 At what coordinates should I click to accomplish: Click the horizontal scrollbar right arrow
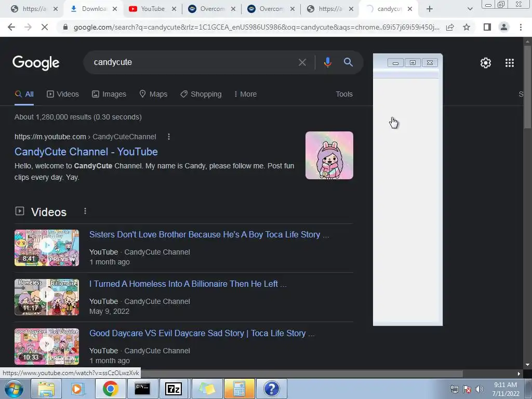[519, 374]
